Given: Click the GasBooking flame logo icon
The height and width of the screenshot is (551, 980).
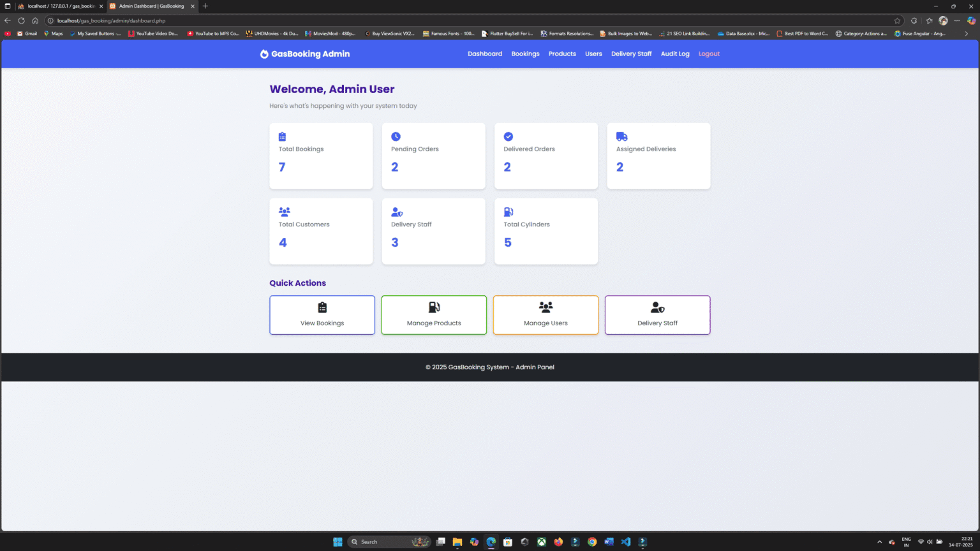Looking at the screenshot, I should (x=264, y=54).
